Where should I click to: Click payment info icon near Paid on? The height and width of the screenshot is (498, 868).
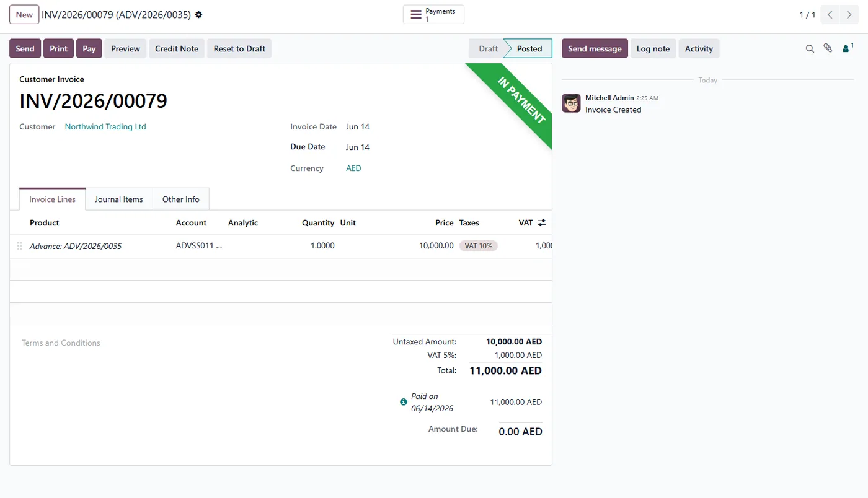coord(404,402)
